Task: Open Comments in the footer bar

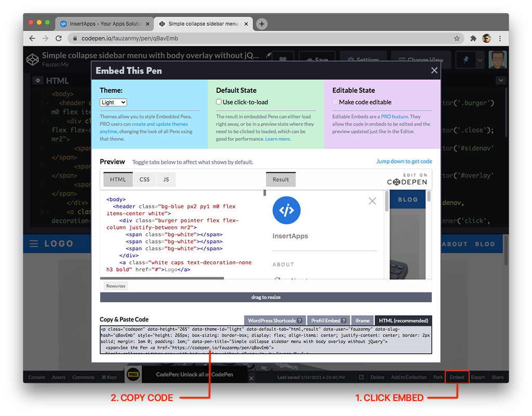Action: tap(84, 377)
